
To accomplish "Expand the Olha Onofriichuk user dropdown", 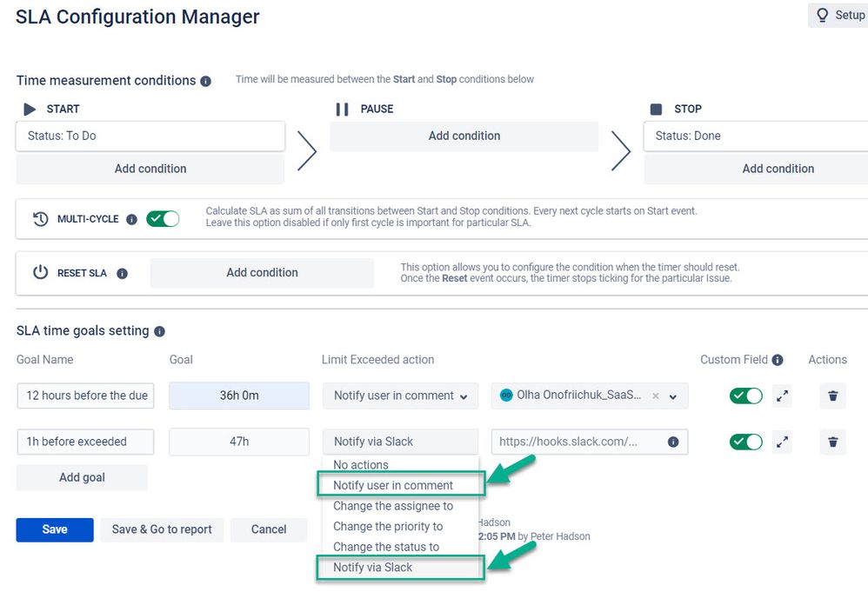I will (672, 396).
